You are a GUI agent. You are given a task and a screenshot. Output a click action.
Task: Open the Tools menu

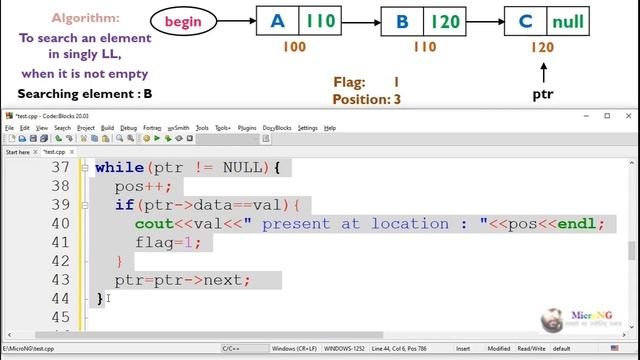[x=202, y=128]
